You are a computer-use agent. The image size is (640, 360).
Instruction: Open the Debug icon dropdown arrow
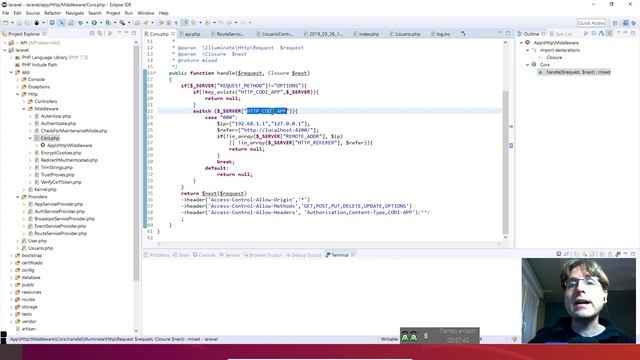click(x=87, y=23)
